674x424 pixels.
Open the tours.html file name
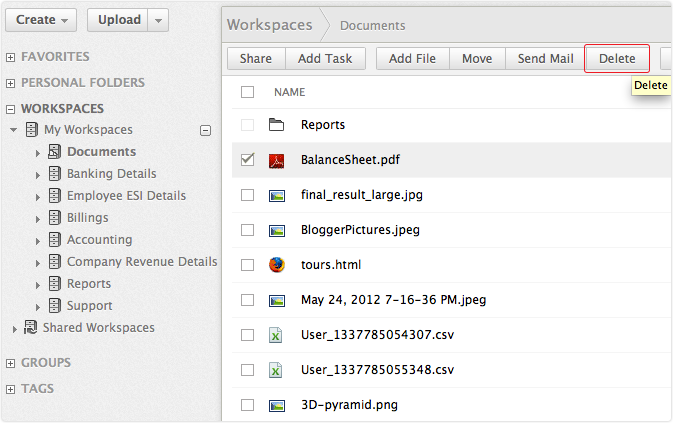coord(331,265)
